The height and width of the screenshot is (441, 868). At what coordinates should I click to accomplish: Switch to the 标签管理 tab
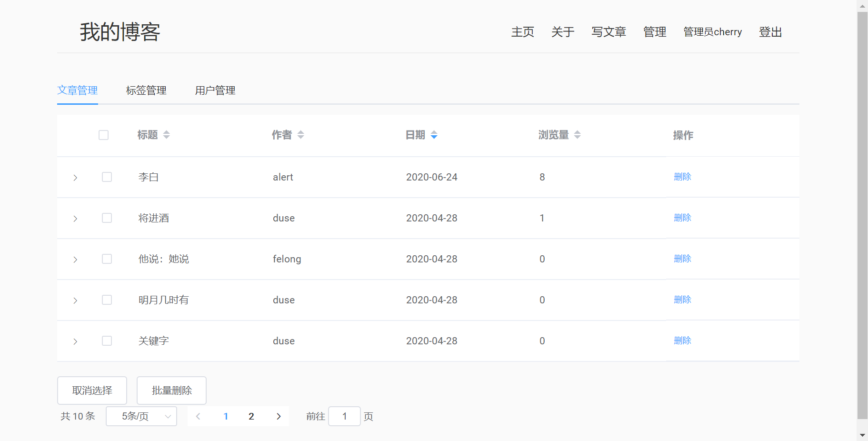[x=146, y=90]
